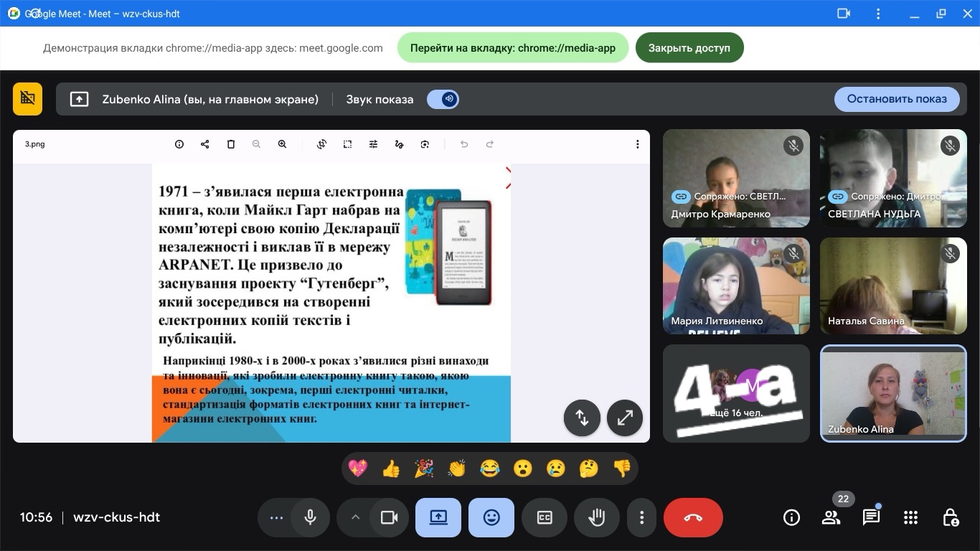Show meeting details info icon
Image resolution: width=980 pixels, height=551 pixels.
point(791,518)
